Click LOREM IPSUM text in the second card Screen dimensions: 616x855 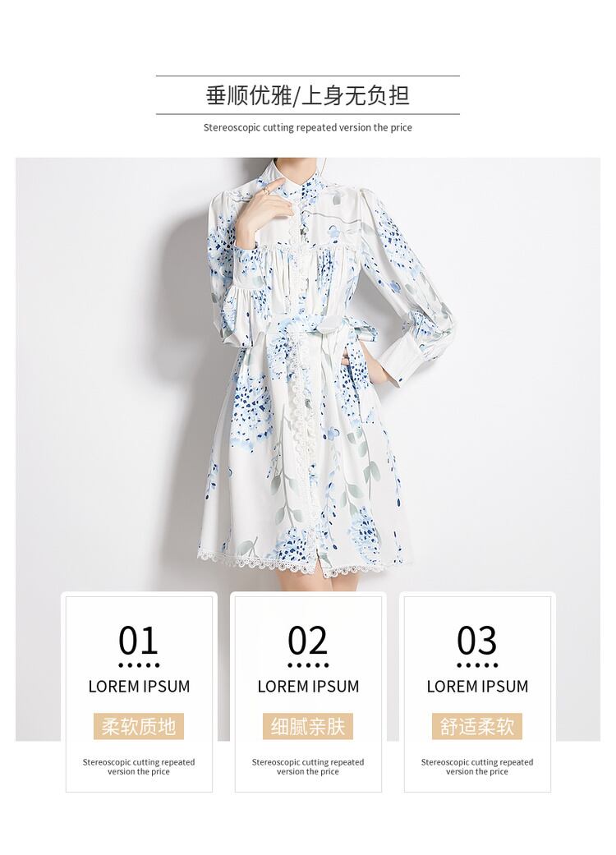point(308,687)
